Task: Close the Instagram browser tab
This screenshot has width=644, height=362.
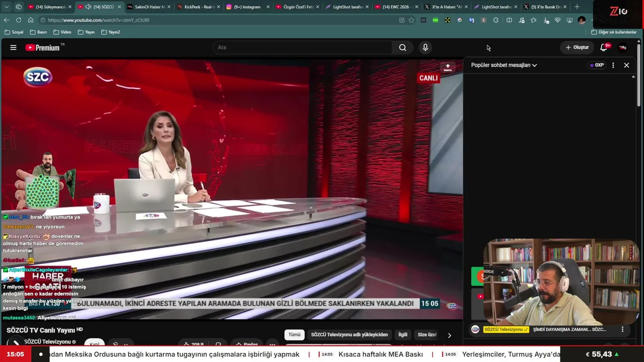Action: pos(268,7)
